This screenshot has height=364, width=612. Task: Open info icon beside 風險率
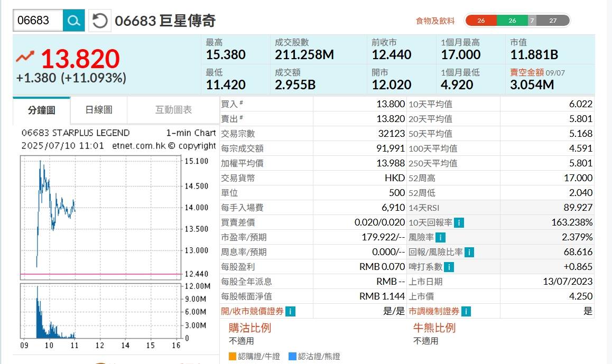(440, 237)
